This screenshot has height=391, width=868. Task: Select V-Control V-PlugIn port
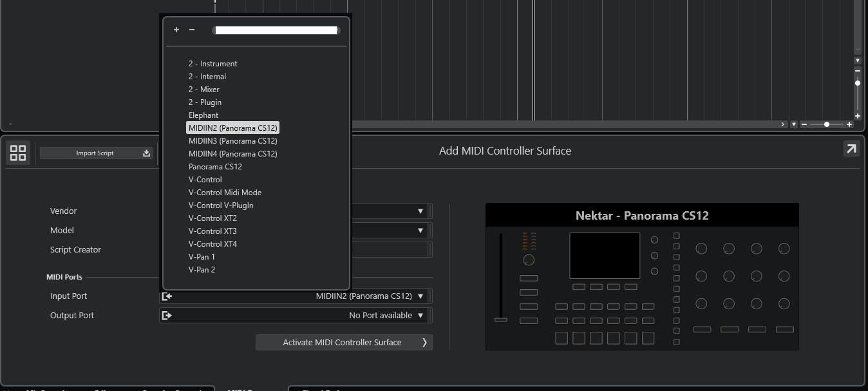221,205
